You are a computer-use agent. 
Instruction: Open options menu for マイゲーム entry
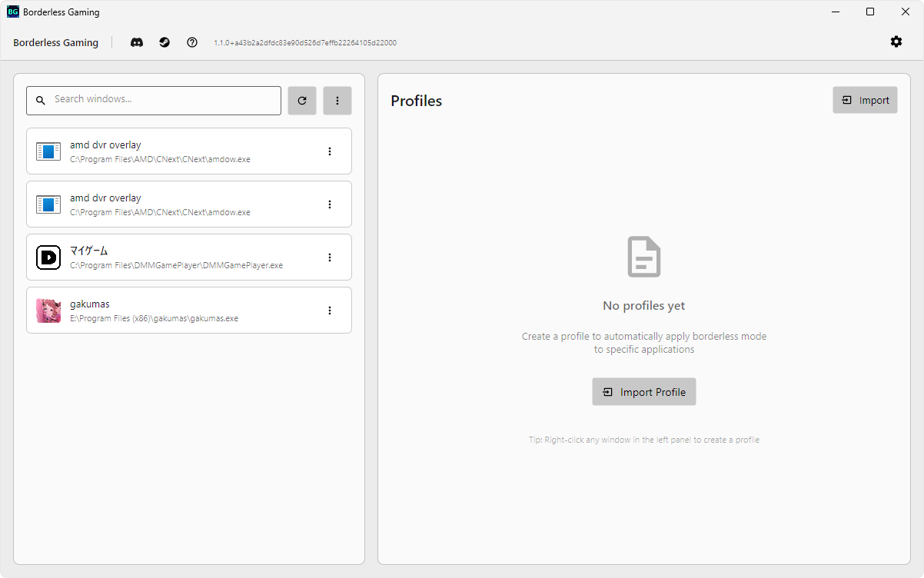coord(330,257)
